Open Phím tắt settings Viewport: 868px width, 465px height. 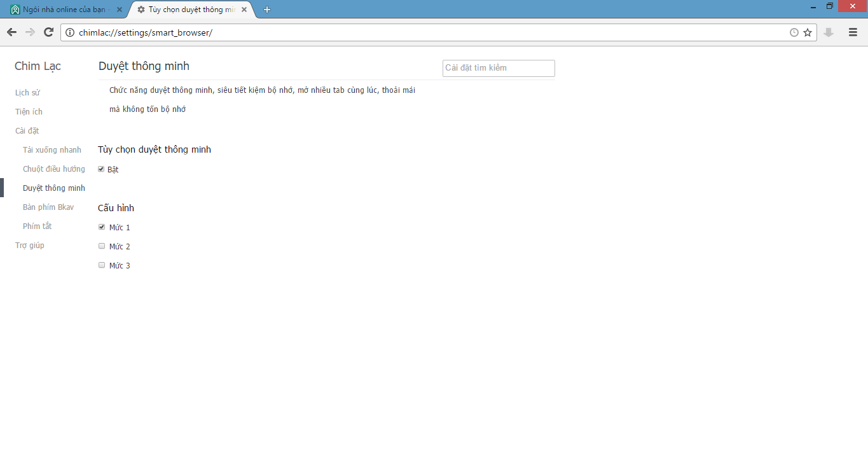(38, 226)
